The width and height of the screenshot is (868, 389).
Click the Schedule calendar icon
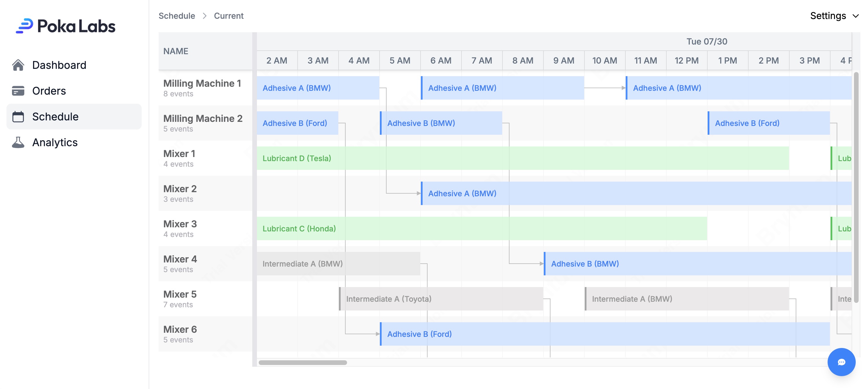tap(18, 117)
